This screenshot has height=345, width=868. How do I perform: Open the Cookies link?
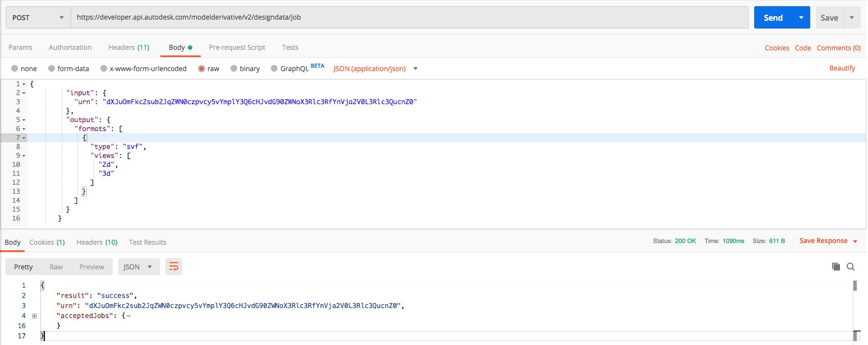(x=777, y=48)
